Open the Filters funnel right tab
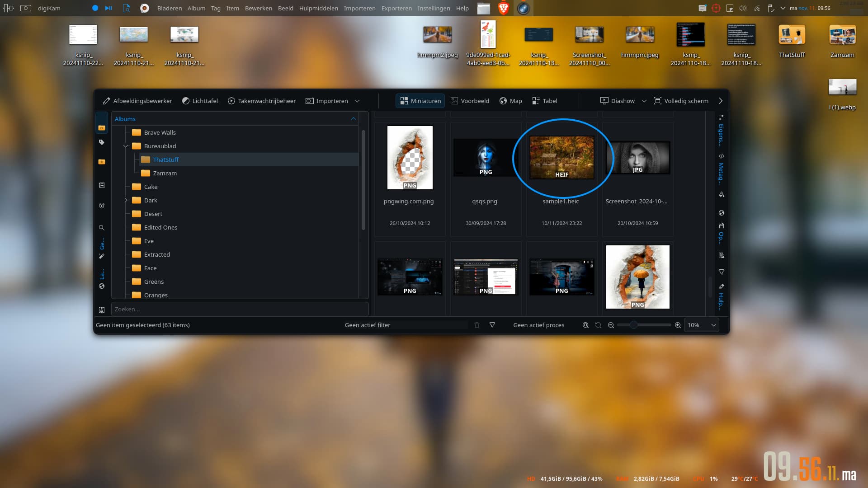 click(x=722, y=272)
